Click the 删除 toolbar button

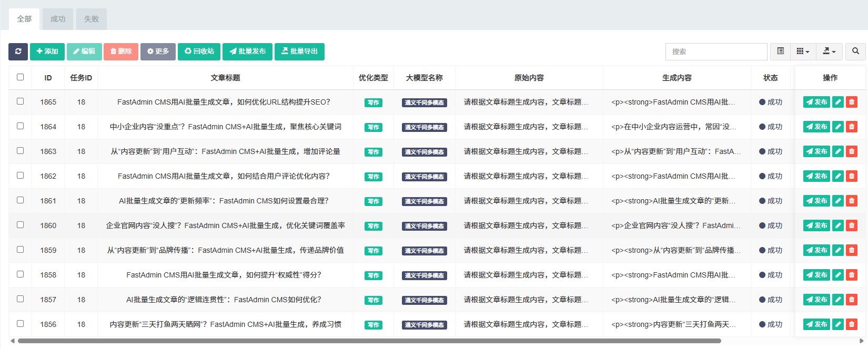coord(121,52)
